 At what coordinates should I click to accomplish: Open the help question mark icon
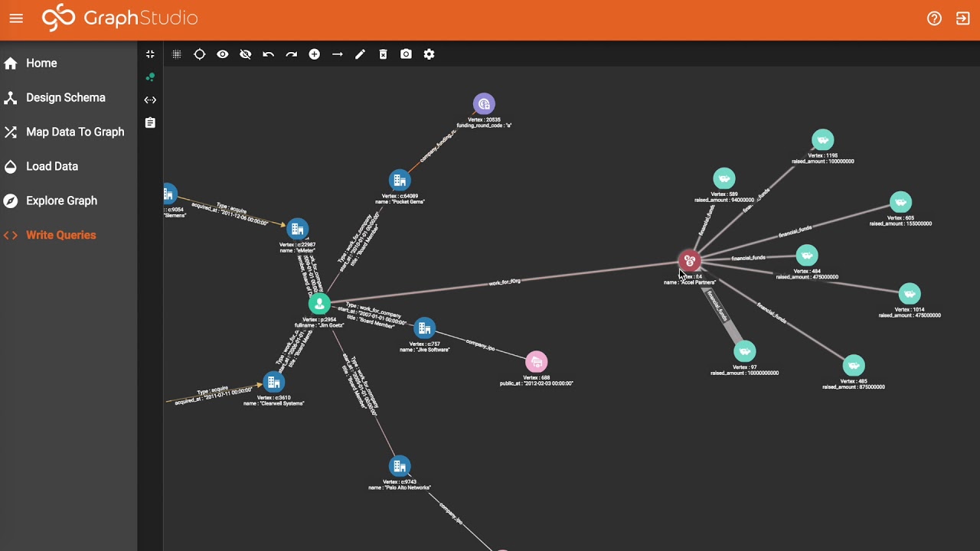point(934,18)
